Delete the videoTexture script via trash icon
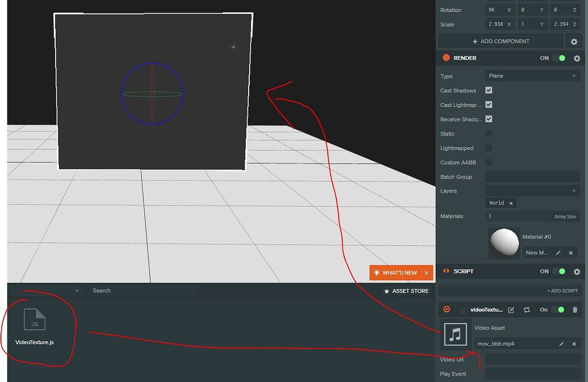This screenshot has width=588, height=382. pyautogui.click(x=575, y=309)
